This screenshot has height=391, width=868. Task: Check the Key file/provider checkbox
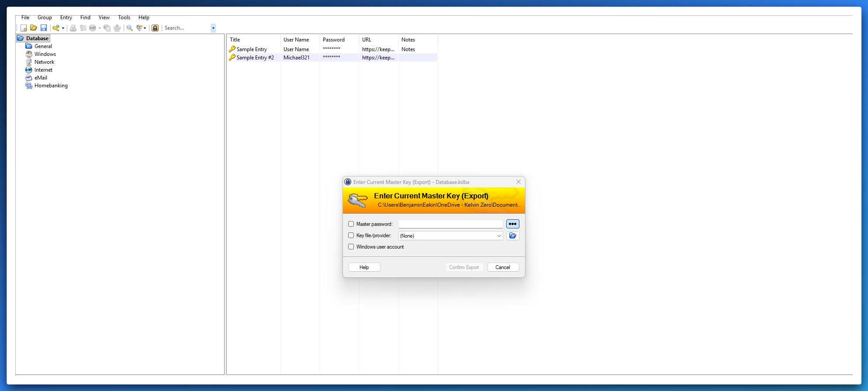(351, 235)
